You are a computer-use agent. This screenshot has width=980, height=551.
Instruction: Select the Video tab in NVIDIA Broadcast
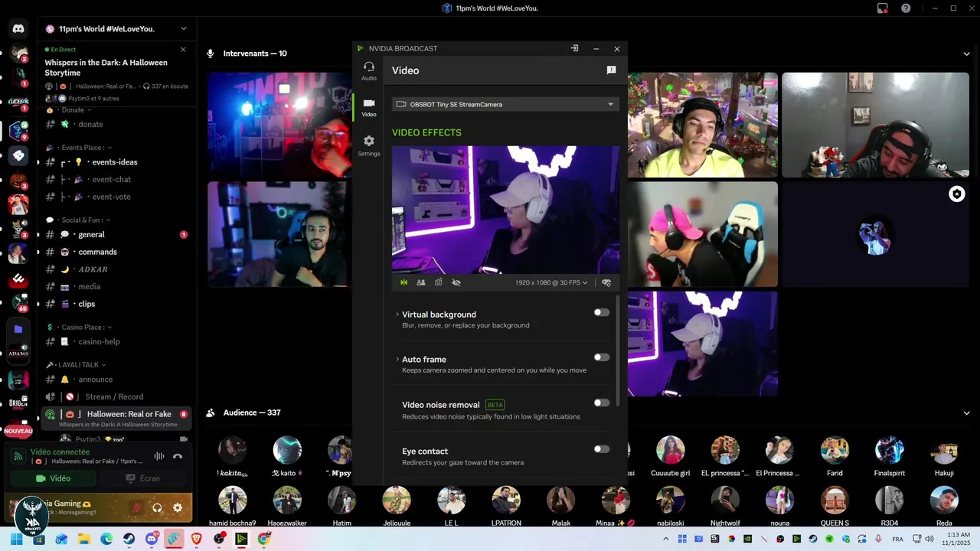tap(368, 107)
